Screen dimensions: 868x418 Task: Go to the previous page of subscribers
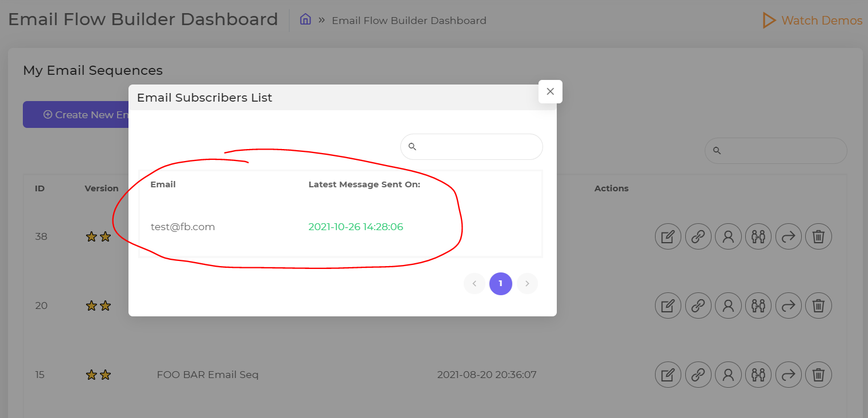pos(475,284)
